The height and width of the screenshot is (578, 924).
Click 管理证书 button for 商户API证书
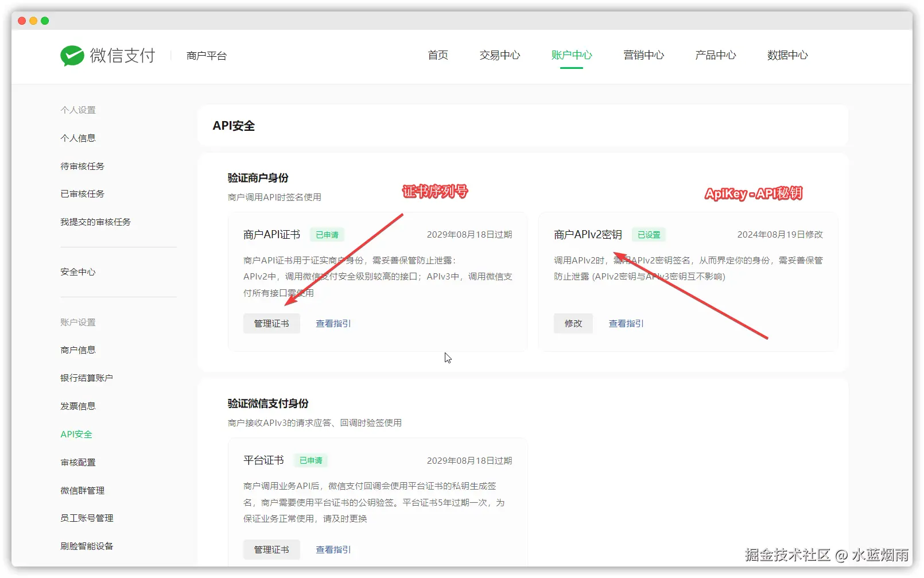point(271,324)
